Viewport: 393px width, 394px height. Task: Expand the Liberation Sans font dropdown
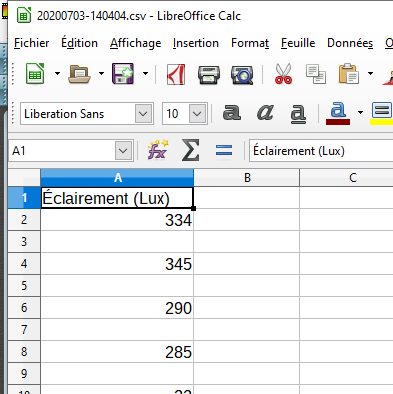143,114
